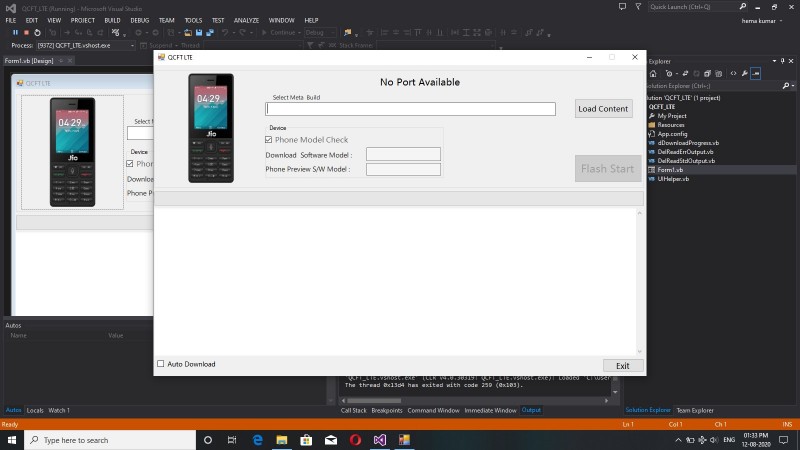Click the Exit button
Viewport: 800px width, 450px height.
[x=623, y=365]
